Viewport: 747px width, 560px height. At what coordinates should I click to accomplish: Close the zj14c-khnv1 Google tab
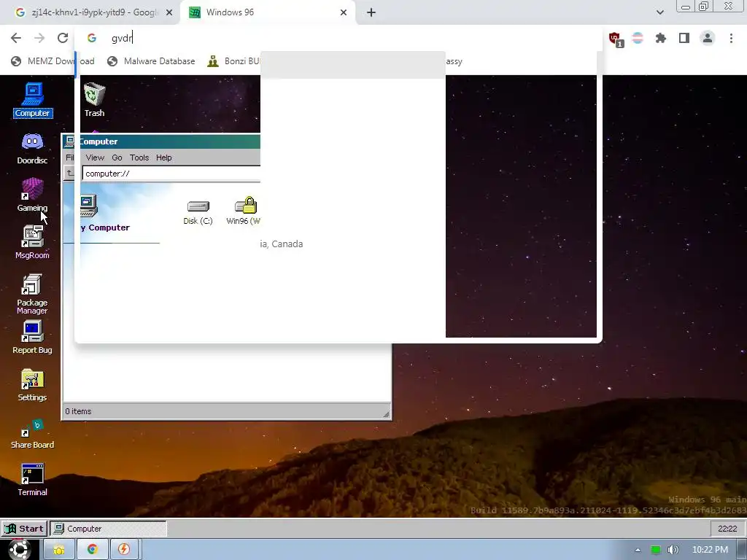[x=169, y=12]
